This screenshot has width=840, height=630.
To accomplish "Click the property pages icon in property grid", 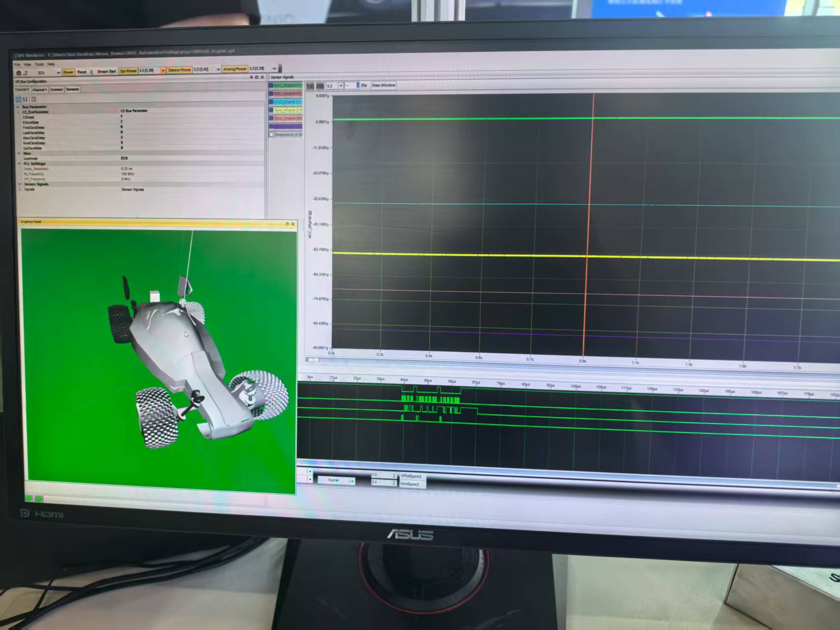I will tap(33, 99).
